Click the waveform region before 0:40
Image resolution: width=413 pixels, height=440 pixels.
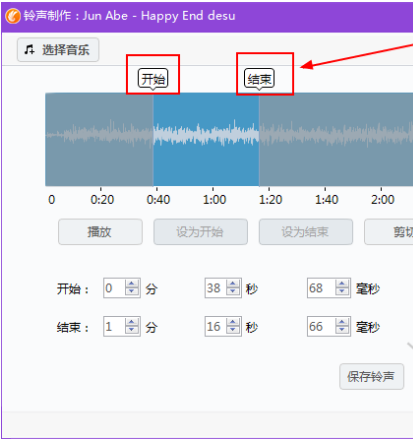pos(99,139)
